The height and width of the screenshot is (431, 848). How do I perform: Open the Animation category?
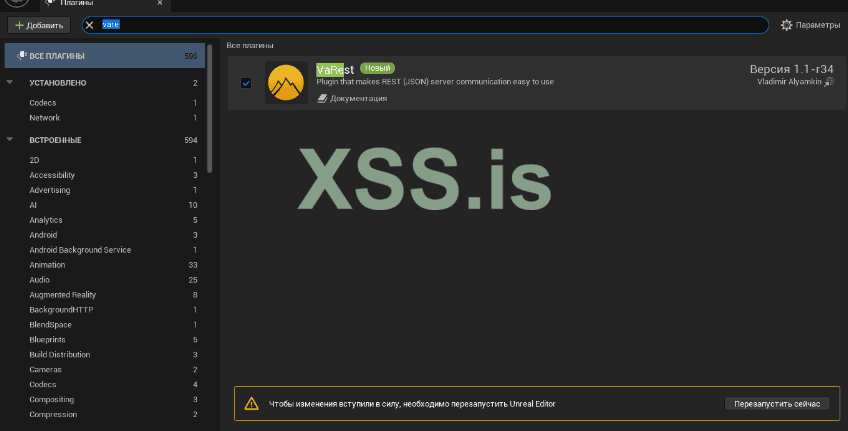47,265
